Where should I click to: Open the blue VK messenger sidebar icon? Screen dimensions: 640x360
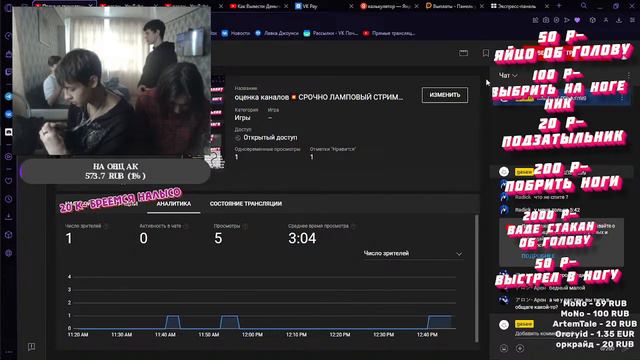(9, 114)
